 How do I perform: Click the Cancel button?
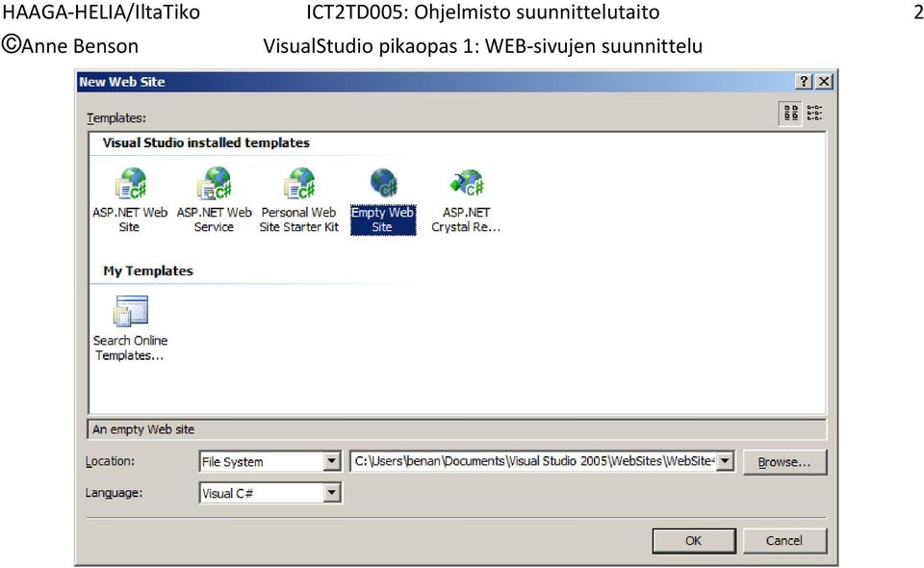click(784, 540)
